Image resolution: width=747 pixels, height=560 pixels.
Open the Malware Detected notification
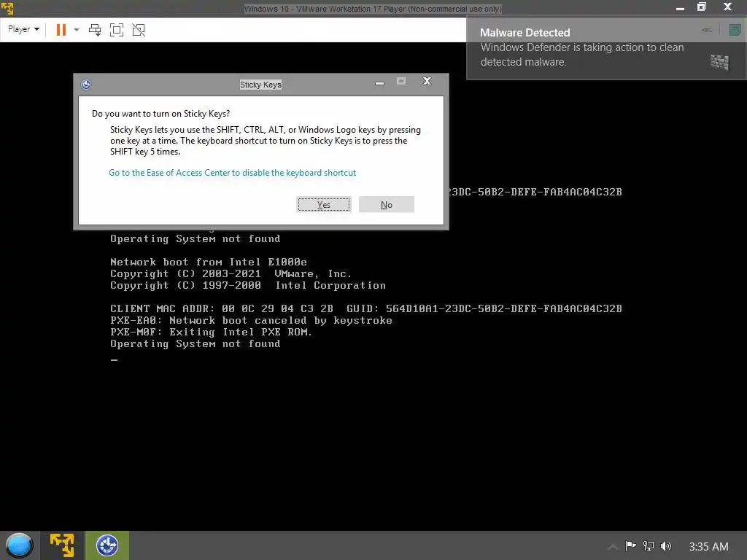(606, 47)
